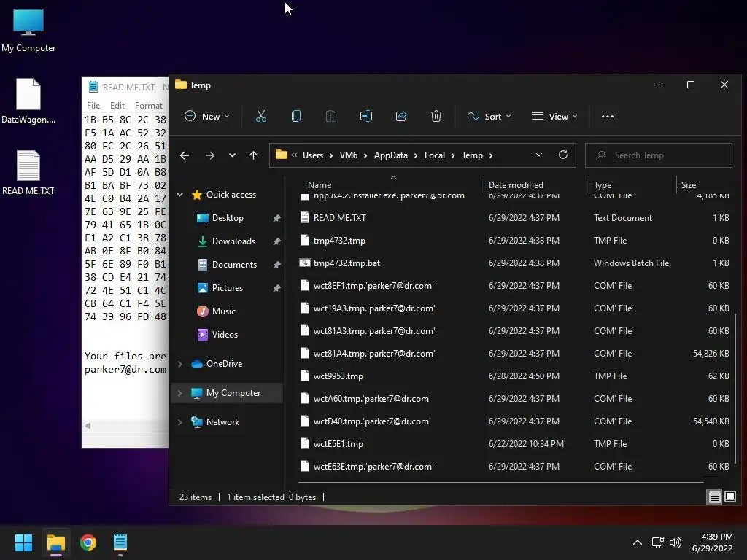747x560 pixels.
Task: Open the See more three-dots menu
Action: coord(608,116)
